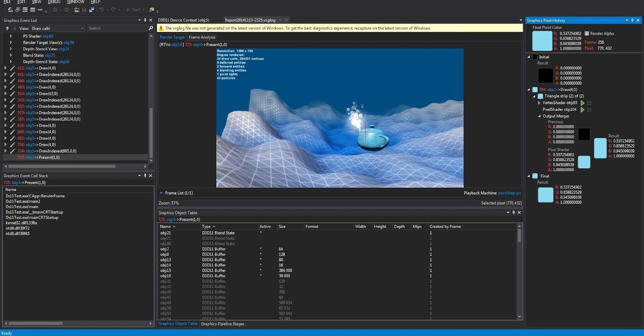
Task: Tick the checkbox beside PixelShader obj:104
Action: click(589, 110)
